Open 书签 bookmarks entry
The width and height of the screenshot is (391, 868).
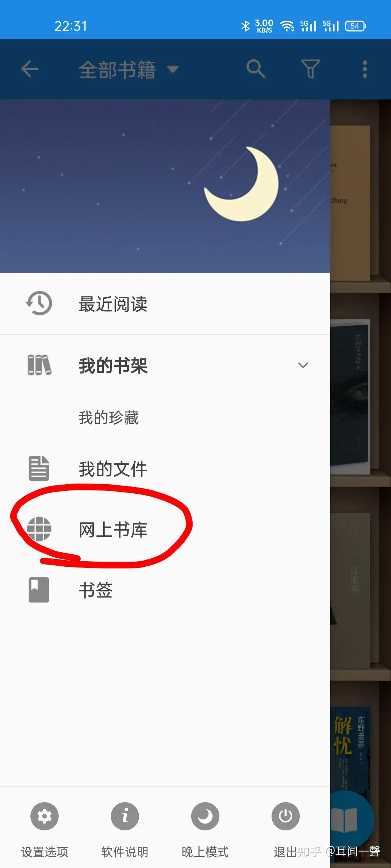[x=165, y=590]
